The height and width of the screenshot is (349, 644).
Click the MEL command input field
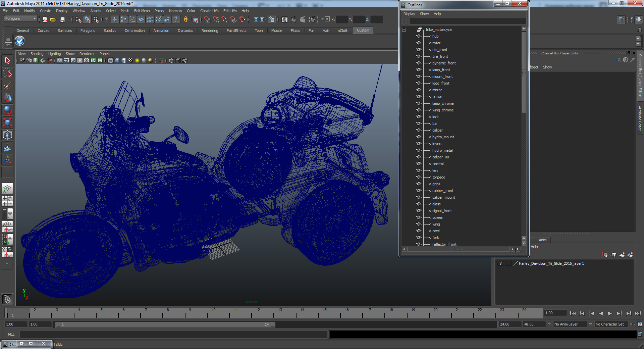(173, 334)
